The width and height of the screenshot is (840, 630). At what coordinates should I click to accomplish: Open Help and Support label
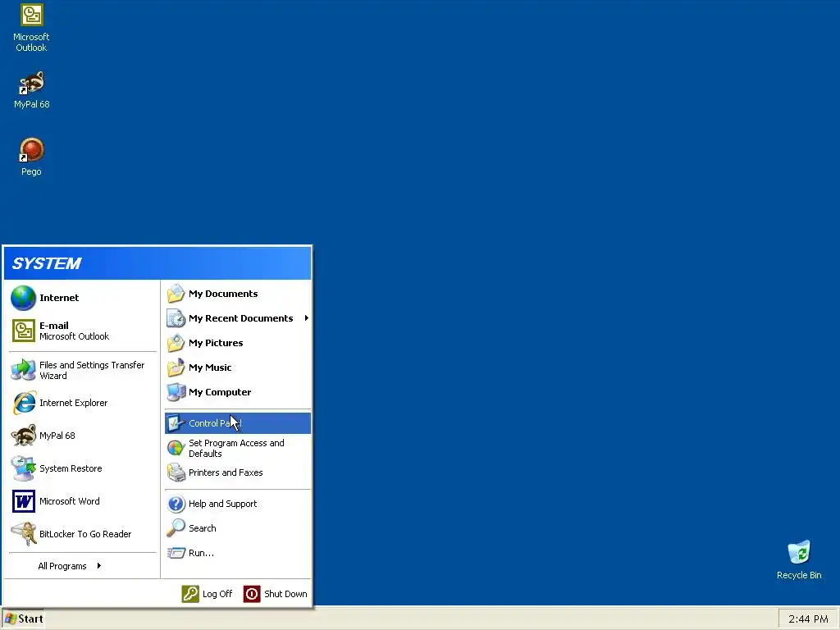click(222, 504)
